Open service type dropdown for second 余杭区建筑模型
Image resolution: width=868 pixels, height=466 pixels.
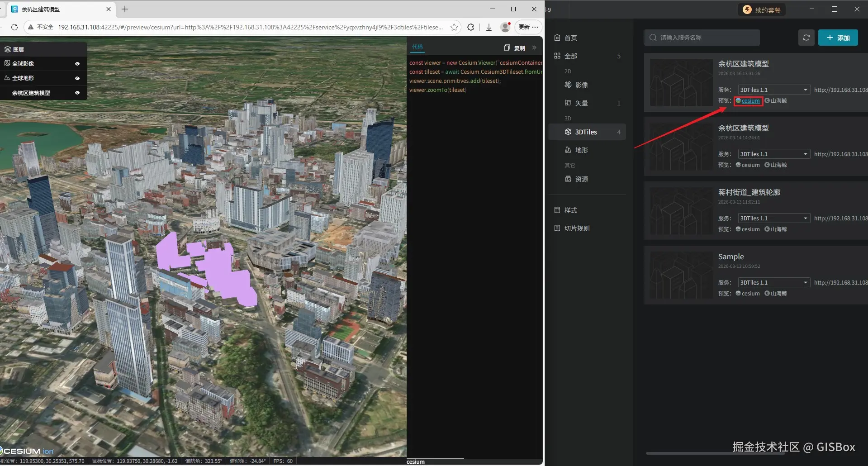tap(773, 154)
